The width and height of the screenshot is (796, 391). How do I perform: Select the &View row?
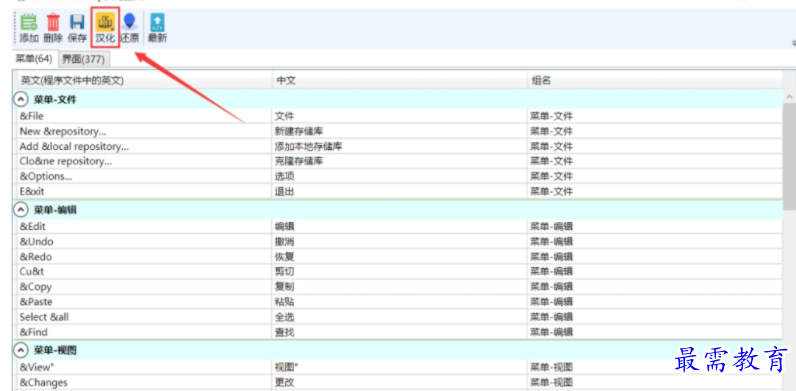(399, 367)
